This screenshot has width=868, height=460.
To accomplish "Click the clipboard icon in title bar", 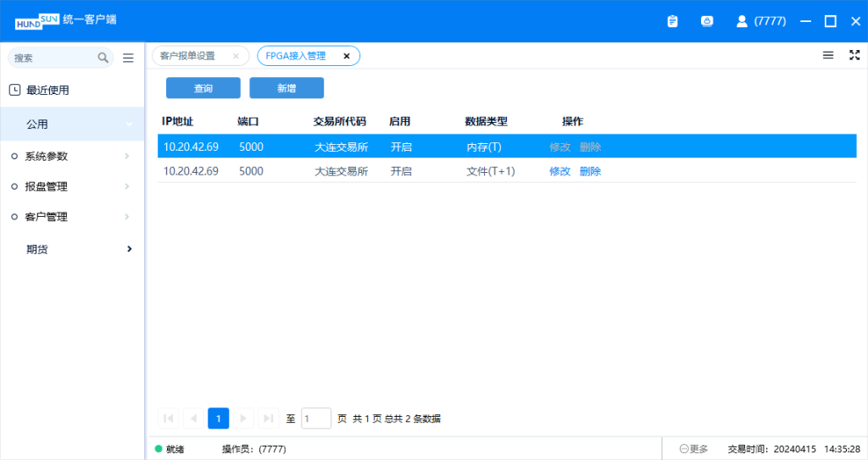I will (x=672, y=21).
